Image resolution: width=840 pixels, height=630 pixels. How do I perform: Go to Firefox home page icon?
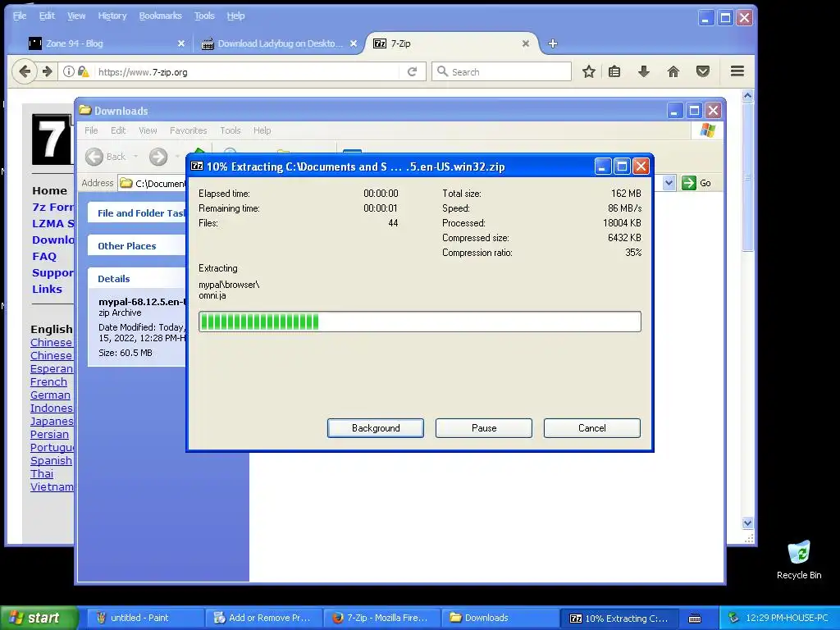coord(673,71)
